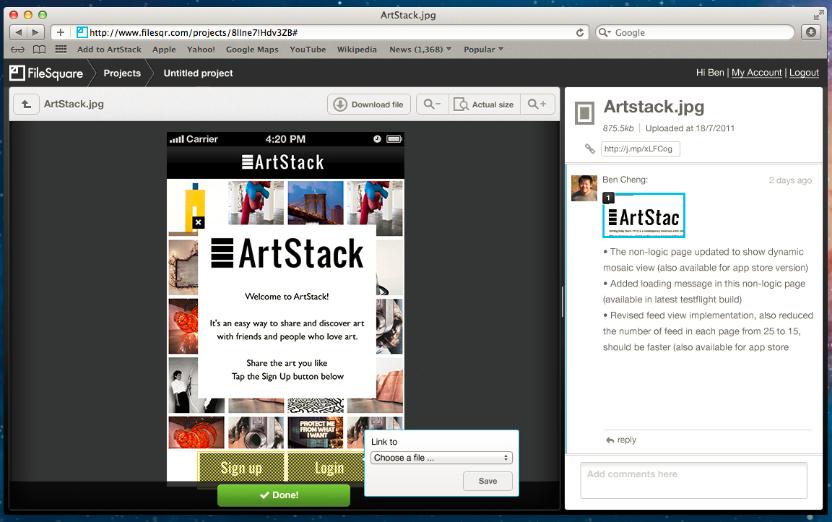Expand News bookmarks folder
This screenshot has height=522, width=832.
click(x=420, y=49)
